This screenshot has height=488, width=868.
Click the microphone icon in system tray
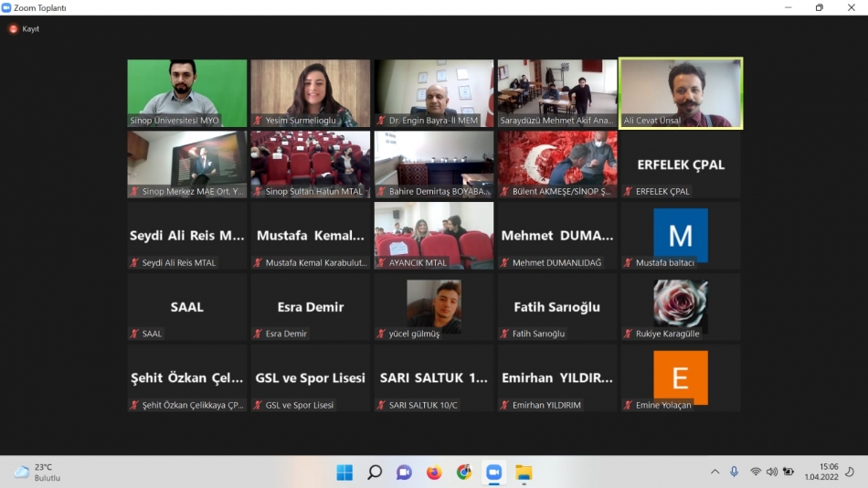click(x=734, y=472)
